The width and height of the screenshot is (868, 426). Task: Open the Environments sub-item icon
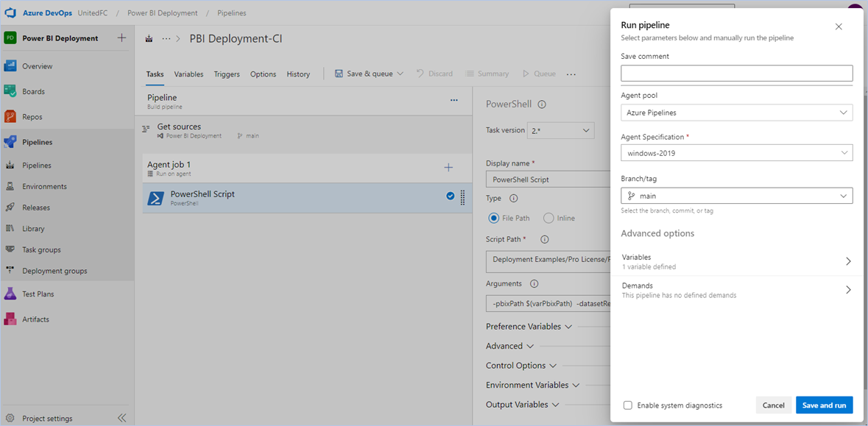click(10, 186)
